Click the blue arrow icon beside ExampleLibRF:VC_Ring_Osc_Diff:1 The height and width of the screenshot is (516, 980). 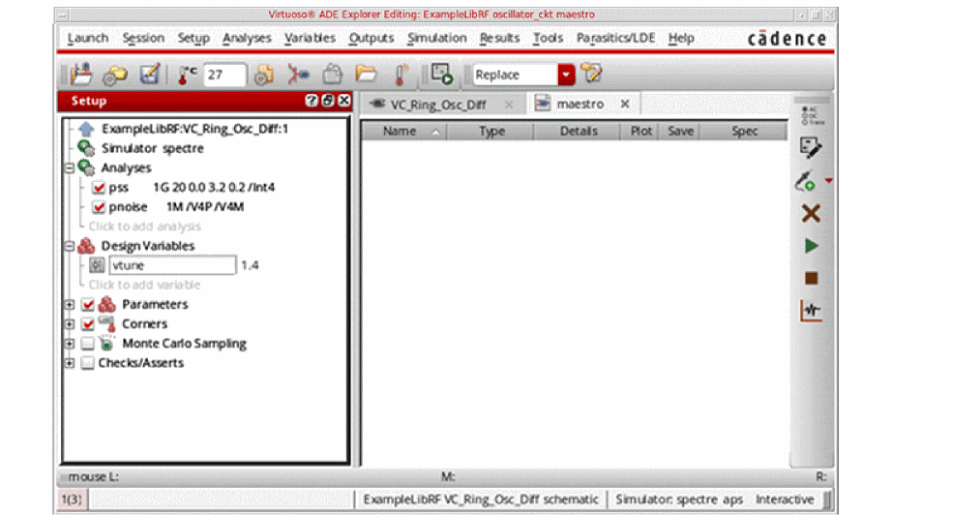point(86,129)
